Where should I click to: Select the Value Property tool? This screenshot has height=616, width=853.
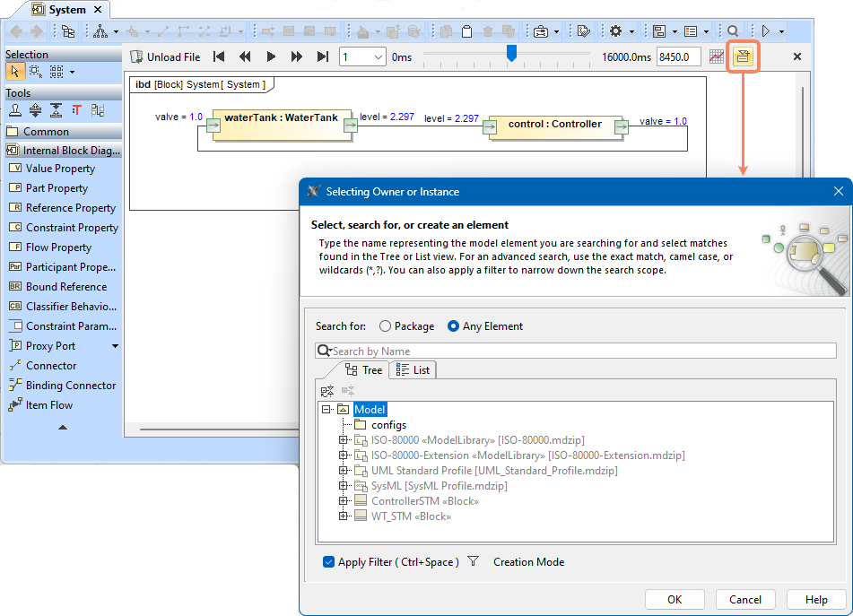(60, 169)
